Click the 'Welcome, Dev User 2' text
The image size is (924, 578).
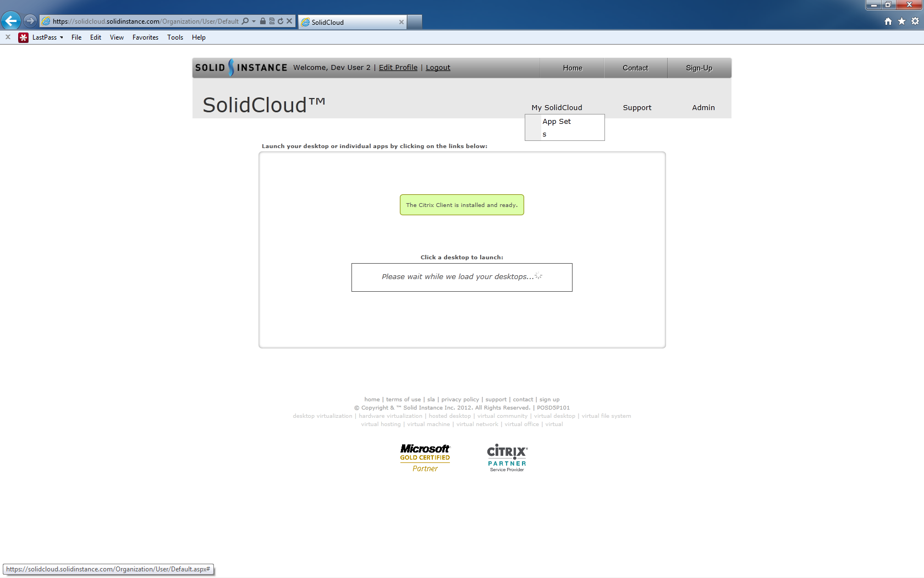[x=332, y=68]
